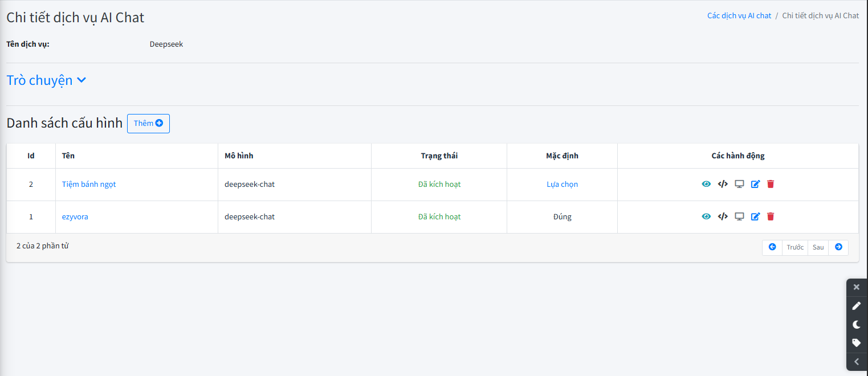This screenshot has width=868, height=376.
Task: Click deepseek-chat model in ezyvora row
Action: point(250,216)
